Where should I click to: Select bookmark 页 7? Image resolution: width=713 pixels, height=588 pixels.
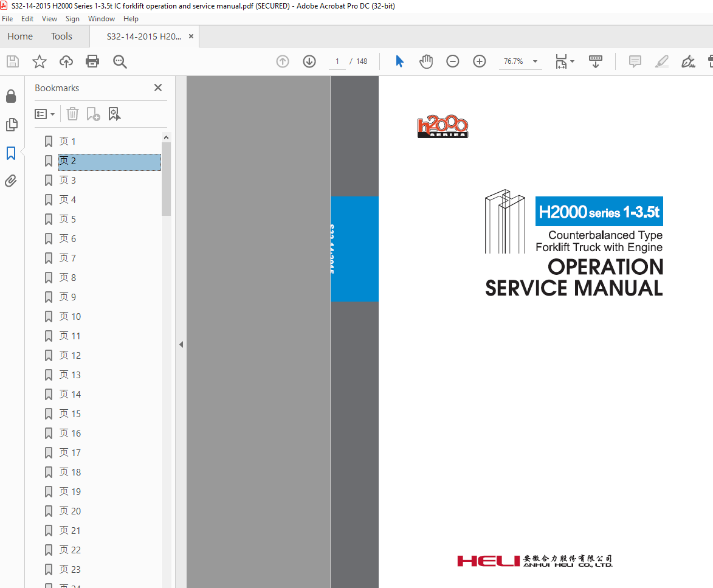[x=67, y=258]
